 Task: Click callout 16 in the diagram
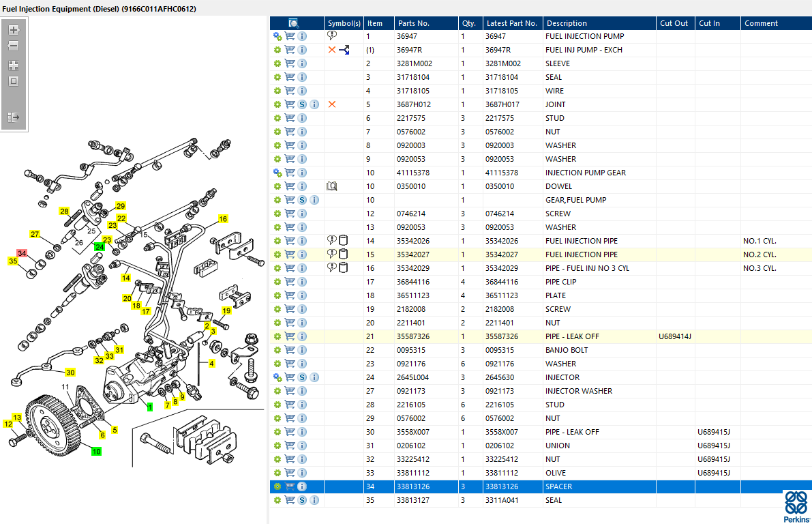click(223, 219)
